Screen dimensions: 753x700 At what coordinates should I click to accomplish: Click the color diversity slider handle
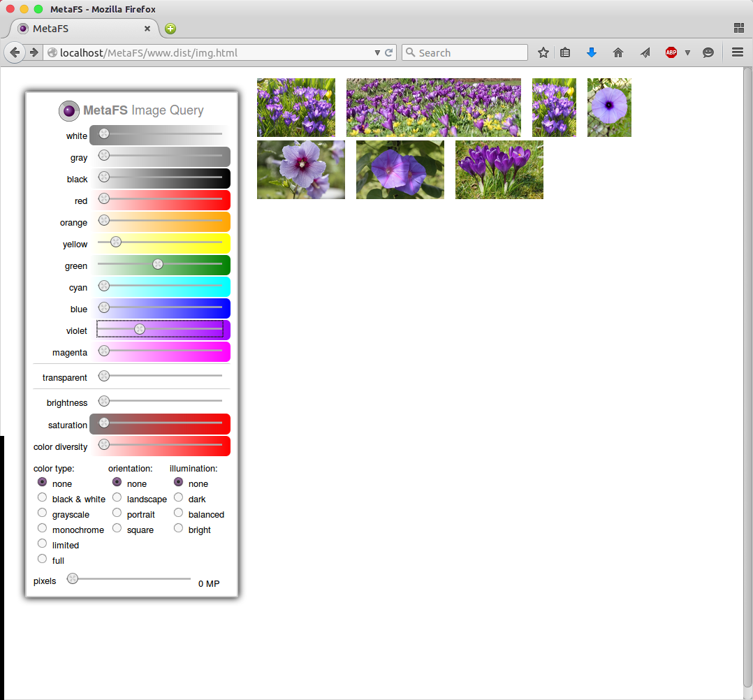(103, 444)
